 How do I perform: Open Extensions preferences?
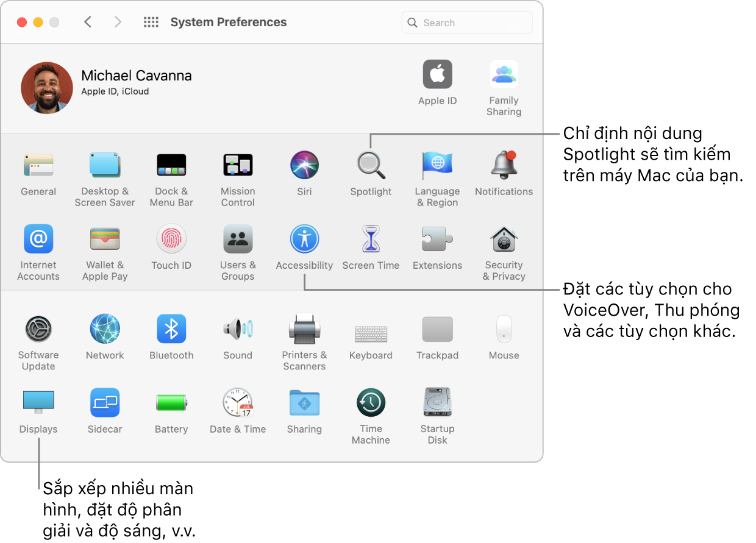pyautogui.click(x=437, y=239)
